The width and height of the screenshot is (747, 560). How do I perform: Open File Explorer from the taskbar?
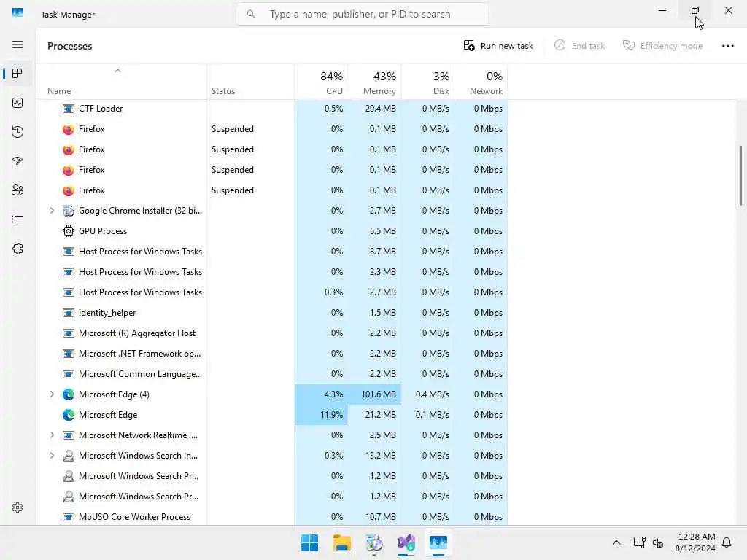[341, 542]
